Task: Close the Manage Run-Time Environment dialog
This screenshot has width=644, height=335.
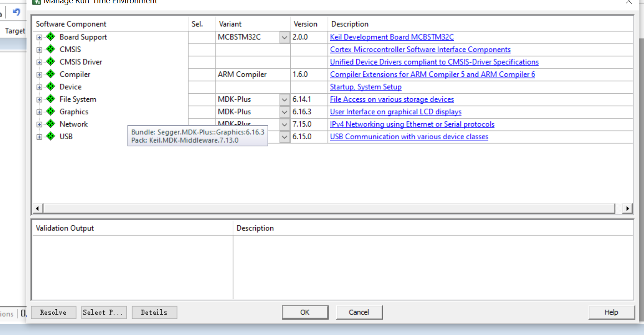Action: click(629, 2)
